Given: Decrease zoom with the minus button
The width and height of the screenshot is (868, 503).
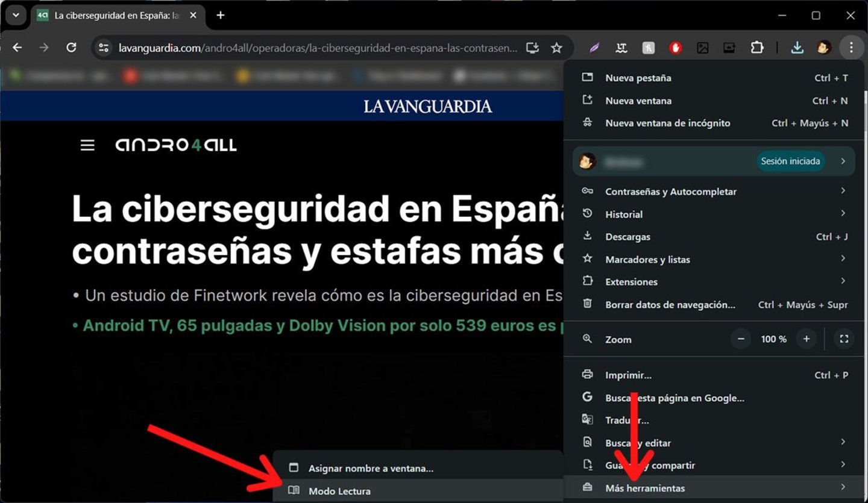Looking at the screenshot, I should (x=741, y=339).
